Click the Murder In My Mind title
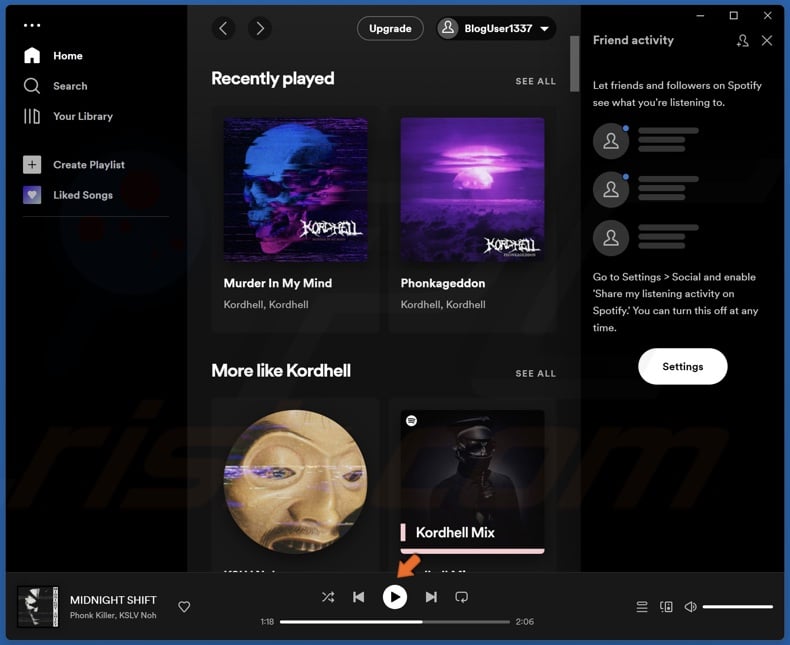 pyautogui.click(x=278, y=283)
